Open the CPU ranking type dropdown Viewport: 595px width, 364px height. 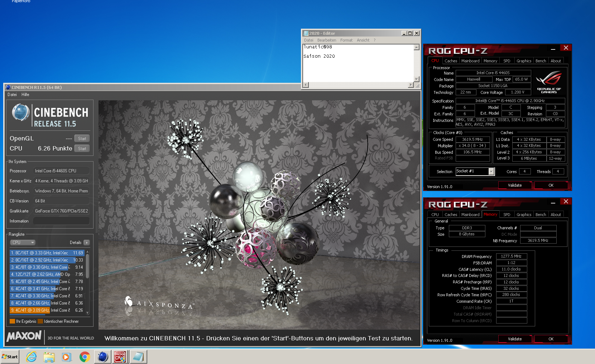(23, 243)
